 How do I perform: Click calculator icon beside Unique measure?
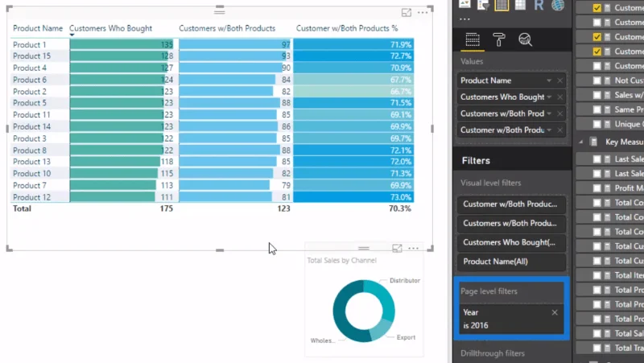[x=608, y=124]
